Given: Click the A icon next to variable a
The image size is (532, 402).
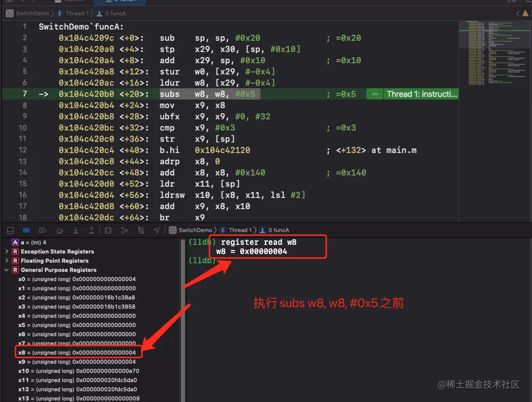Looking at the screenshot, I should 15,242.
